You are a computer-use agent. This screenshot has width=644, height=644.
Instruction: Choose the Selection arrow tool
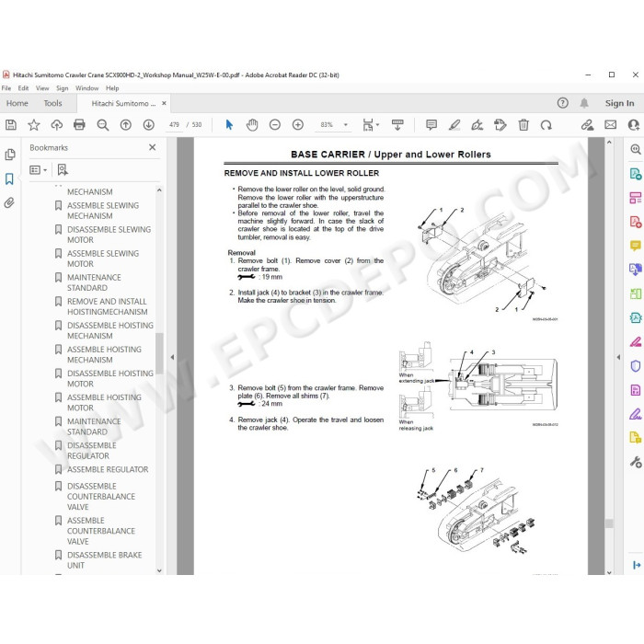[x=229, y=125]
